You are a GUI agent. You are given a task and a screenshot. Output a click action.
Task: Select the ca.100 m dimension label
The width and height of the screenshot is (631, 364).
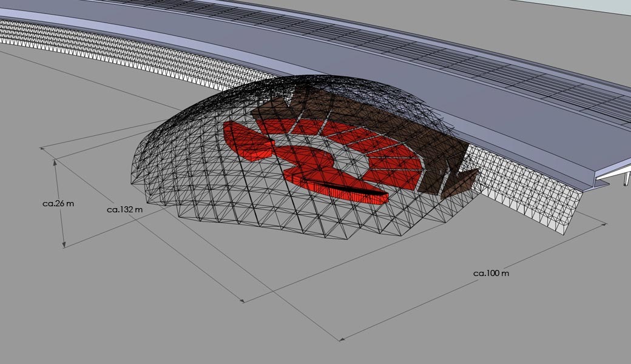point(491,274)
